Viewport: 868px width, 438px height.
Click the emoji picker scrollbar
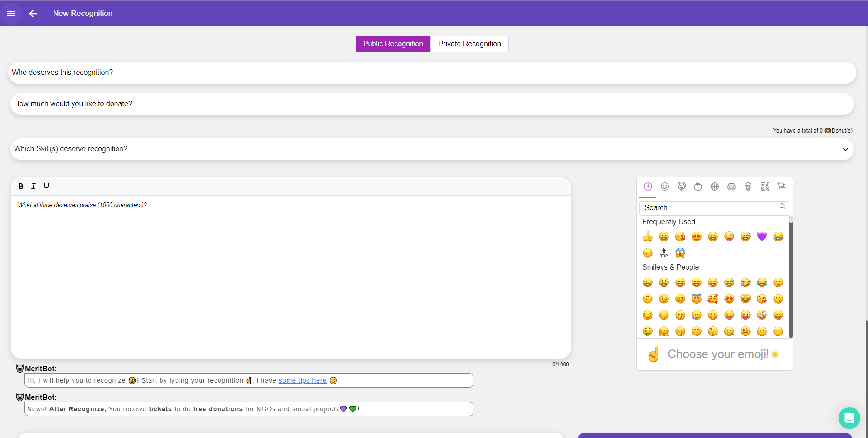pos(791,277)
